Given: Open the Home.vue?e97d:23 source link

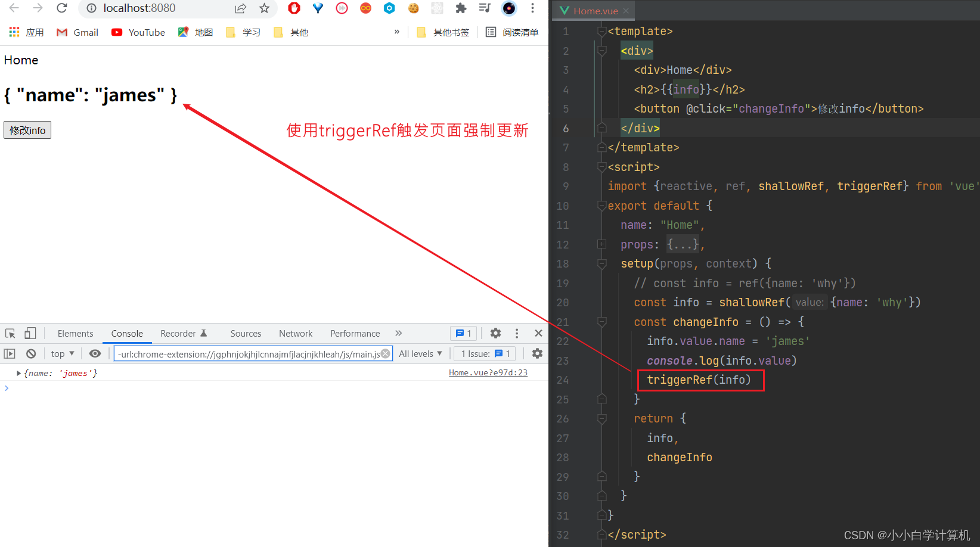Looking at the screenshot, I should point(488,372).
